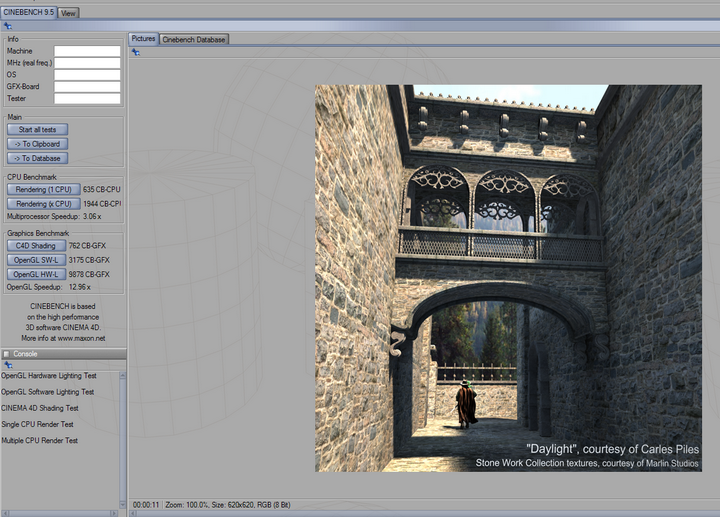Open the CINEBENCH 9.5 tab
The image size is (720, 517).
28,12
